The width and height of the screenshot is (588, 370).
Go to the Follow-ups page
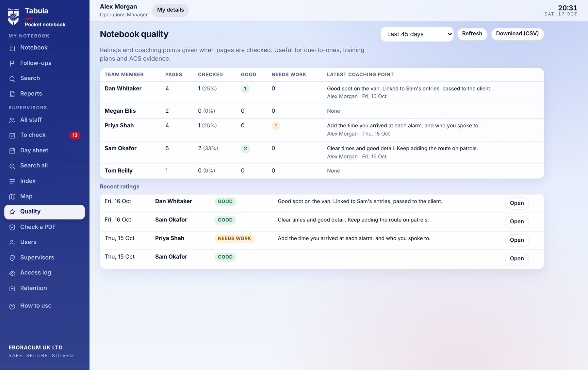coord(44,63)
